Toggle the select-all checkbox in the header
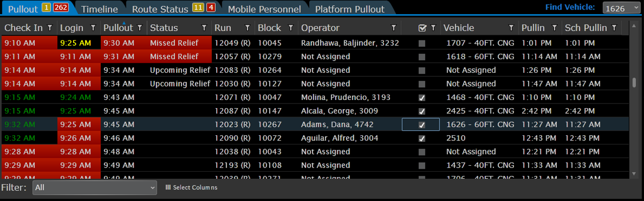The width and height of the screenshot is (644, 201). pos(422,28)
